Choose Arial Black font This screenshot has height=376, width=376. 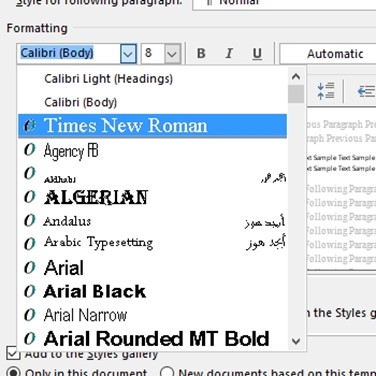click(x=152, y=291)
